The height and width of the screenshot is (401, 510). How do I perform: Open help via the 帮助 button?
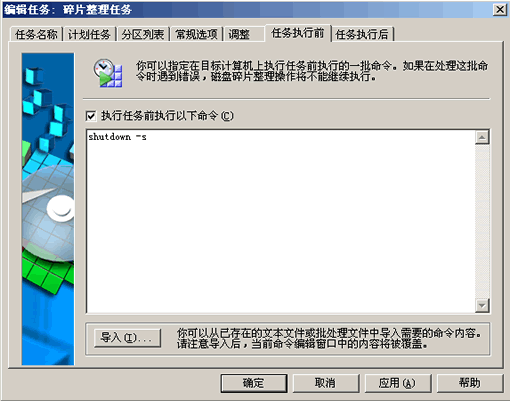click(x=470, y=383)
